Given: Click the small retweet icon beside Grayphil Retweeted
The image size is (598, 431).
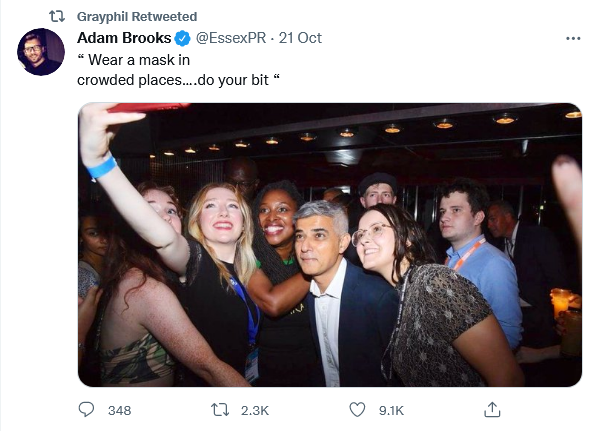Looking at the screenshot, I should point(57,16).
